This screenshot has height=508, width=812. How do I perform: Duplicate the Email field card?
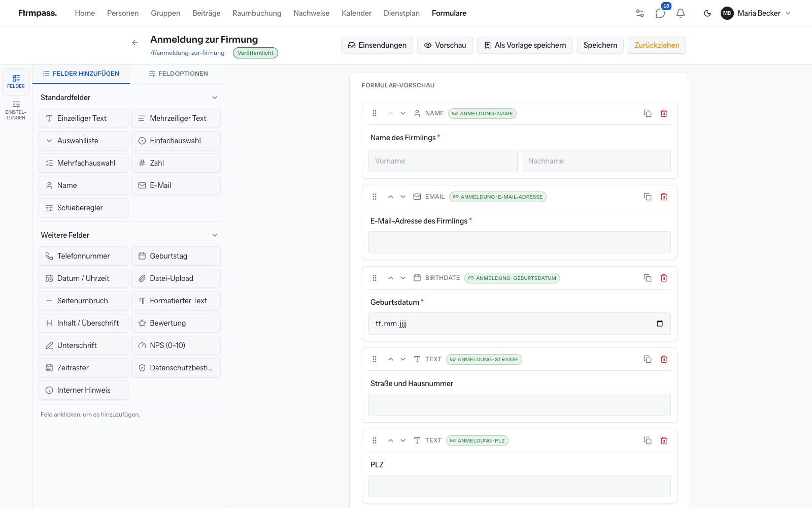(x=648, y=197)
